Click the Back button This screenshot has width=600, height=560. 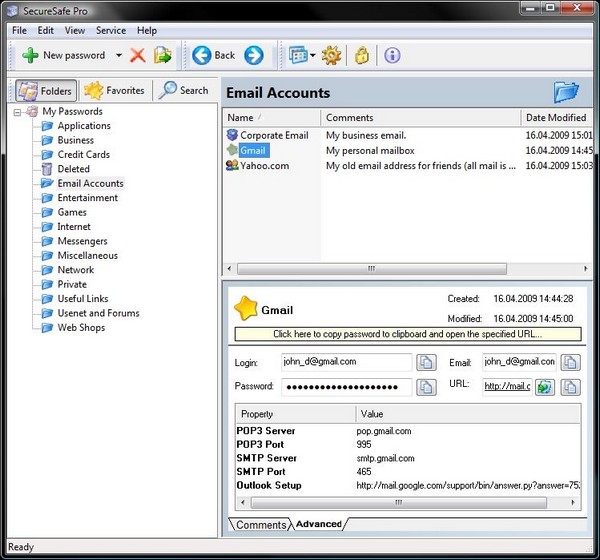click(x=214, y=55)
